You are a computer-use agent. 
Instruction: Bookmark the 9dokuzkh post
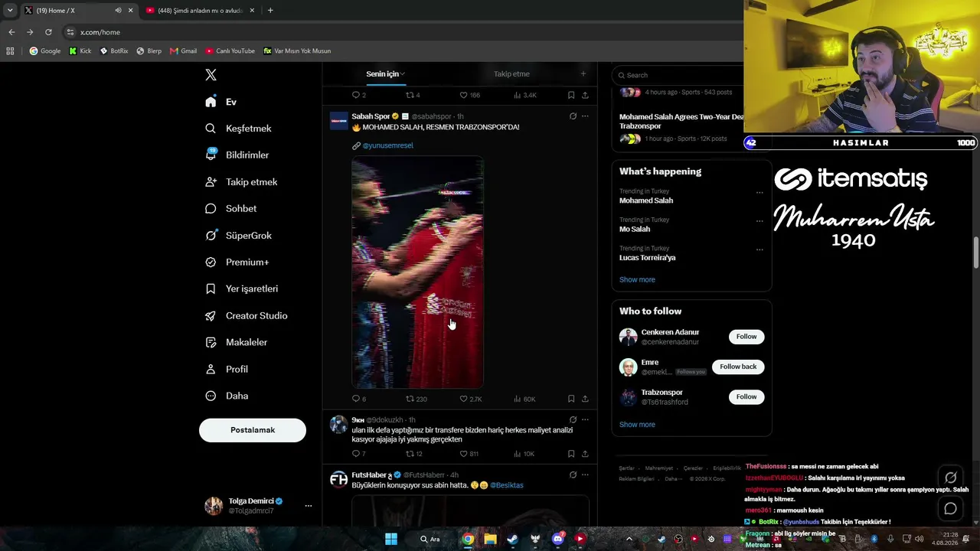pyautogui.click(x=571, y=454)
